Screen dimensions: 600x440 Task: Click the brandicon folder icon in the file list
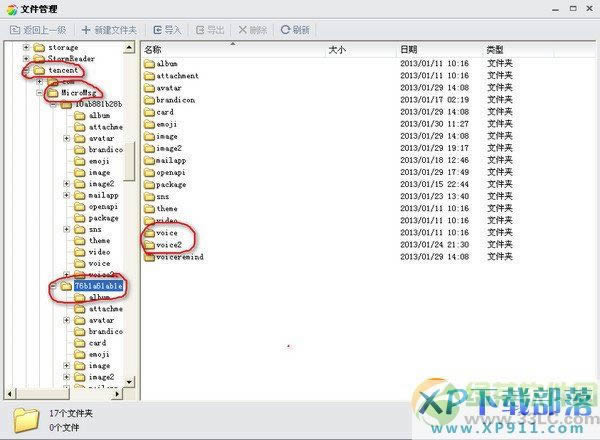[149, 100]
